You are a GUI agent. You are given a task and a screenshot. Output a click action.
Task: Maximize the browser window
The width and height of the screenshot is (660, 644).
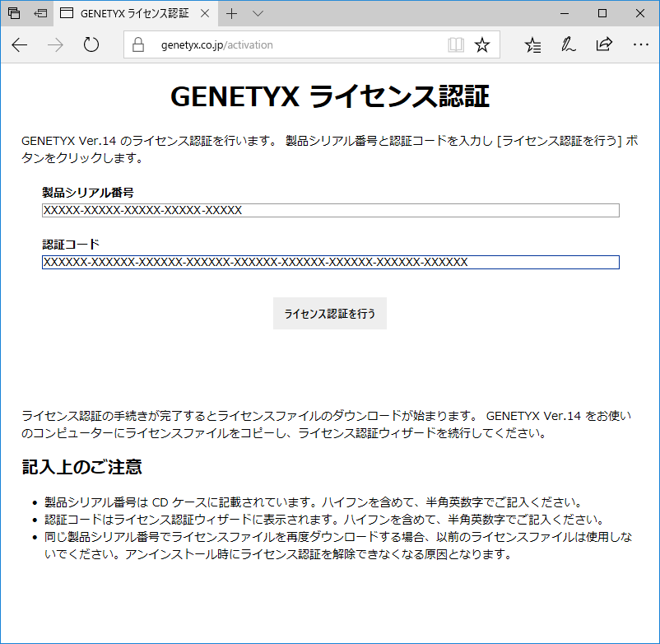pyautogui.click(x=602, y=13)
